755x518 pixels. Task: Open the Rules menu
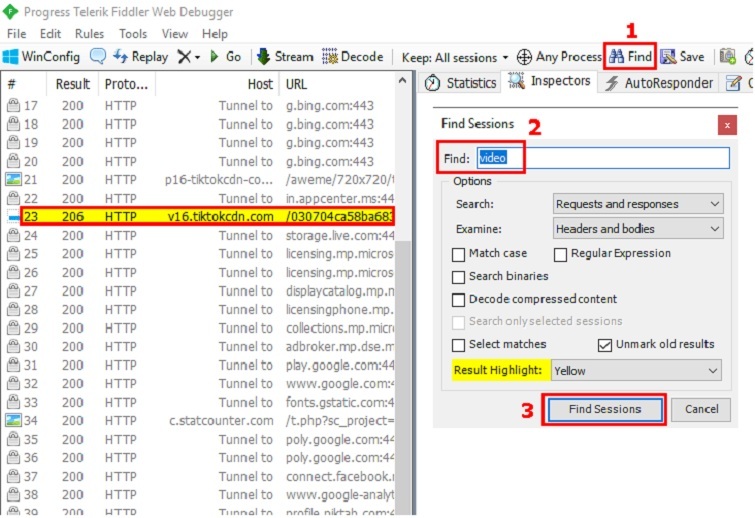coord(89,33)
